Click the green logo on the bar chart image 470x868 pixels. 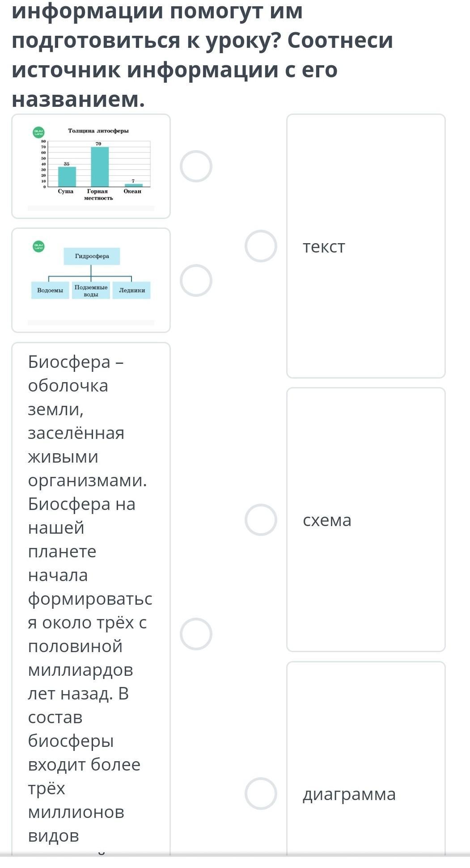tap(39, 132)
